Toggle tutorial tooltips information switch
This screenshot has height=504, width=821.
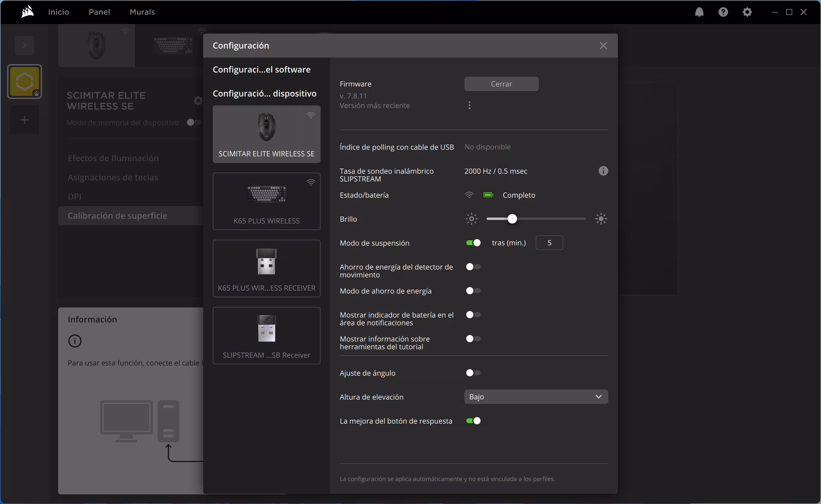click(473, 339)
